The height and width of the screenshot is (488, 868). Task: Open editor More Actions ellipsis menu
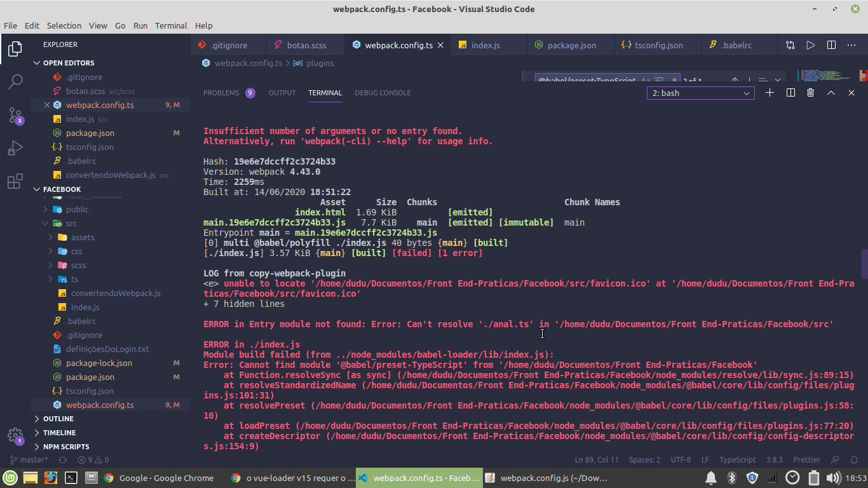coord(851,45)
